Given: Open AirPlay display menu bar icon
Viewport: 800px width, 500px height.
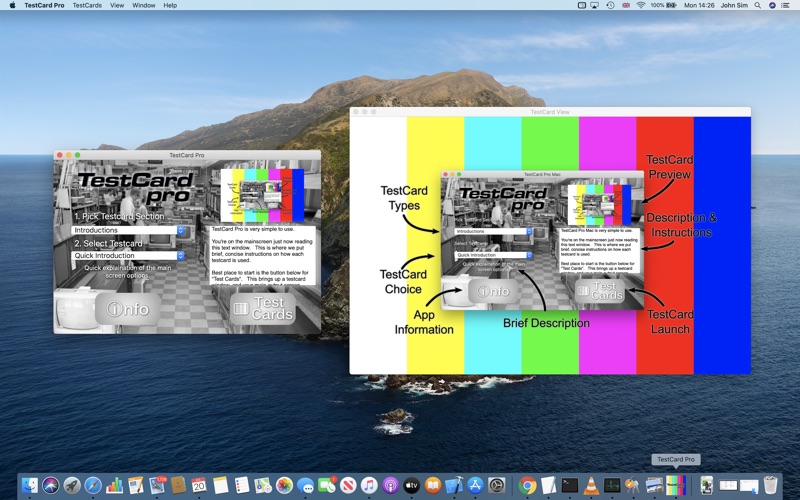Looking at the screenshot, I should [x=595, y=5].
